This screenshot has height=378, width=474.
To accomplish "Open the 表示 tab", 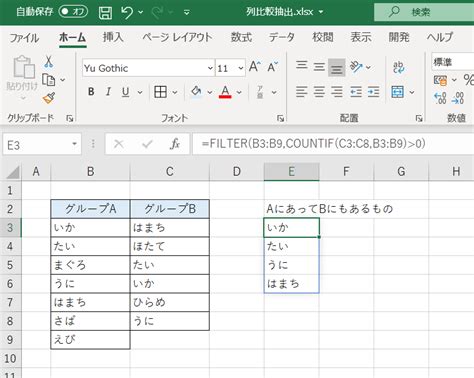I will coord(361,37).
